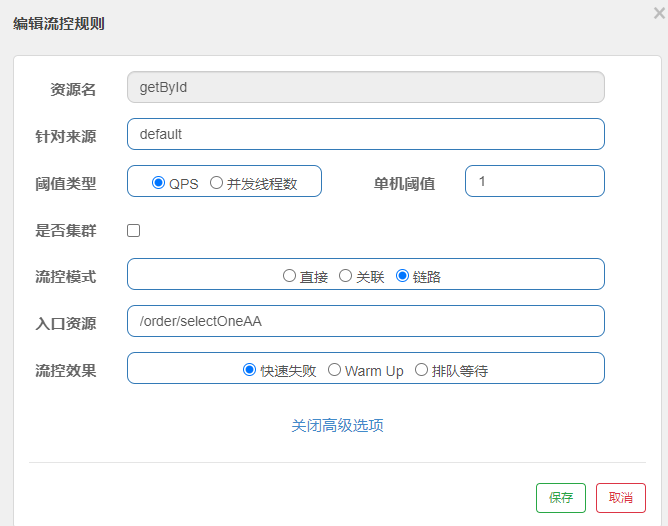Click the 取消 button
The image size is (668, 526).
621,498
